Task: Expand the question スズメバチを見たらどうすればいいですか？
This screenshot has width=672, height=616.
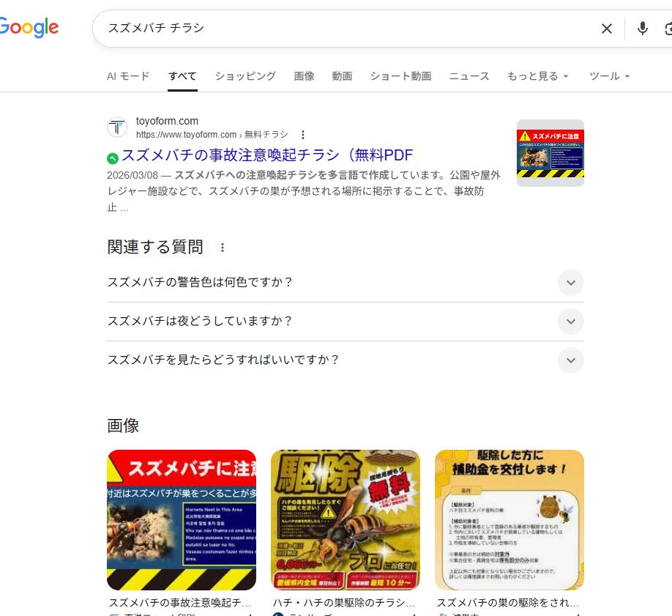Action: coord(346,360)
